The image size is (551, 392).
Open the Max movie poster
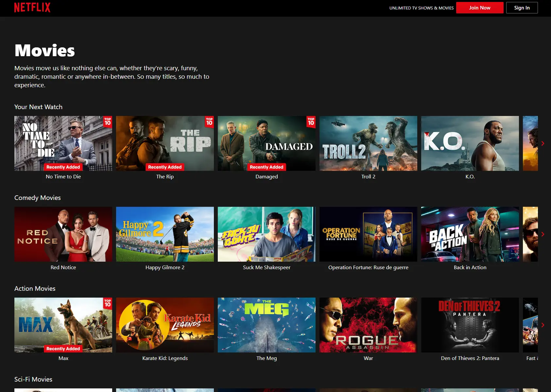[x=63, y=325]
